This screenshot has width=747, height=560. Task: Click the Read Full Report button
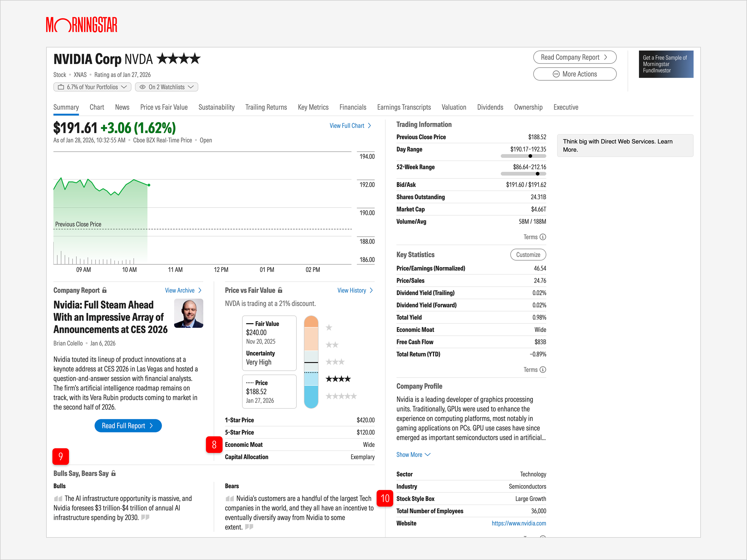click(128, 426)
